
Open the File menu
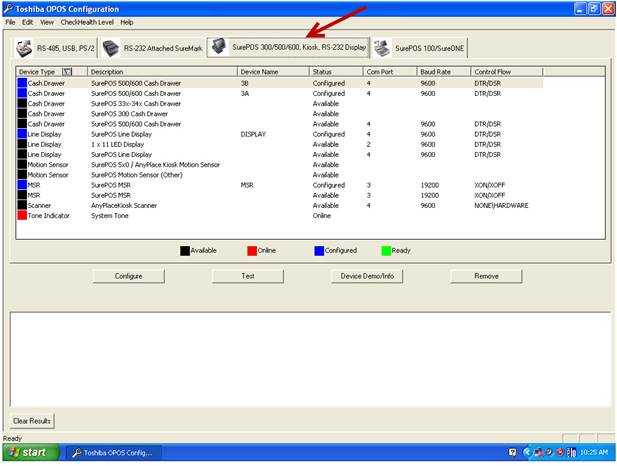point(11,21)
